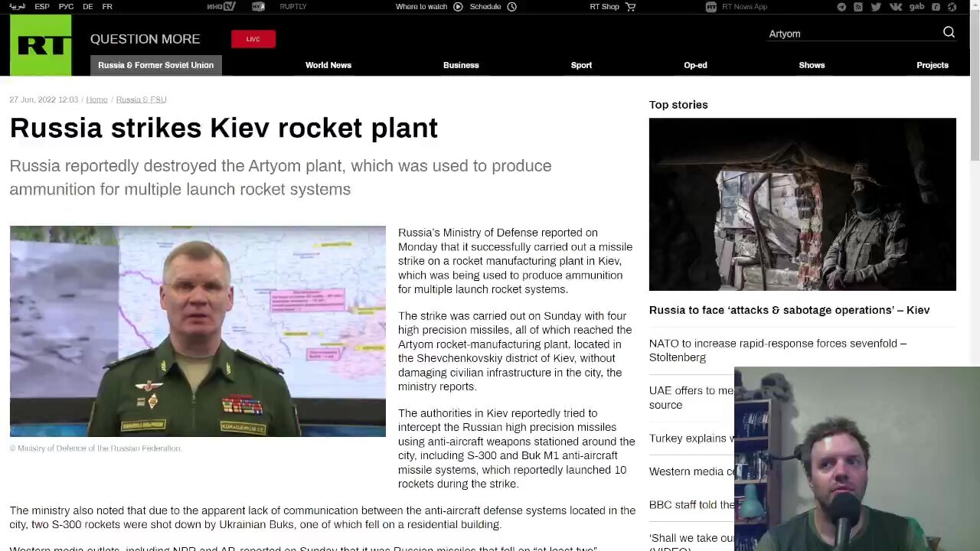980x551 pixels.
Task: Open the Op-ed section
Action: (695, 65)
